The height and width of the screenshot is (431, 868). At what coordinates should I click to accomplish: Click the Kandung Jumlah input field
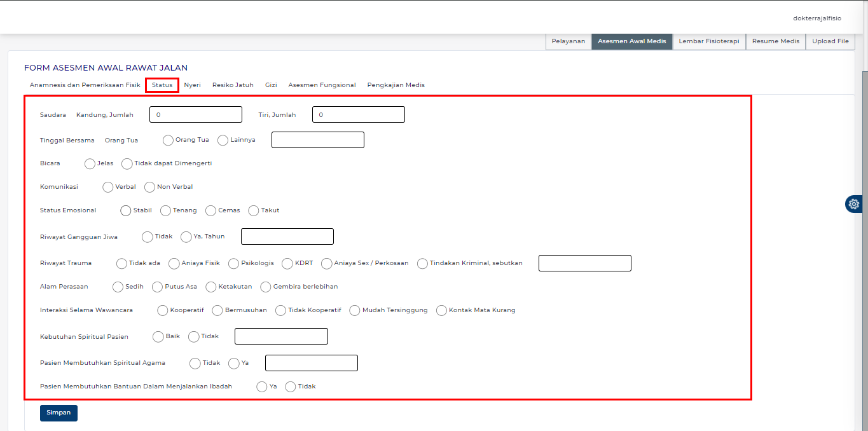pyautogui.click(x=196, y=114)
